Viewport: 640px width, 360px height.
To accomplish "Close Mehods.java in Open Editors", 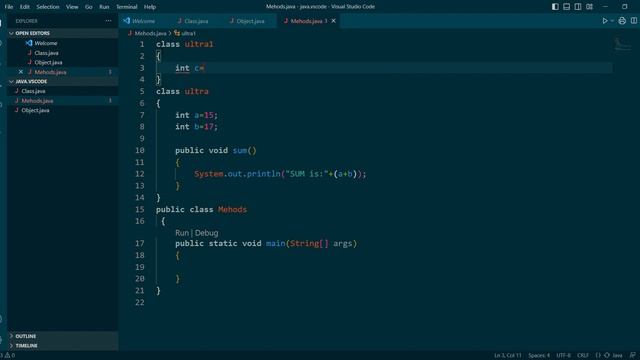I will point(21,72).
